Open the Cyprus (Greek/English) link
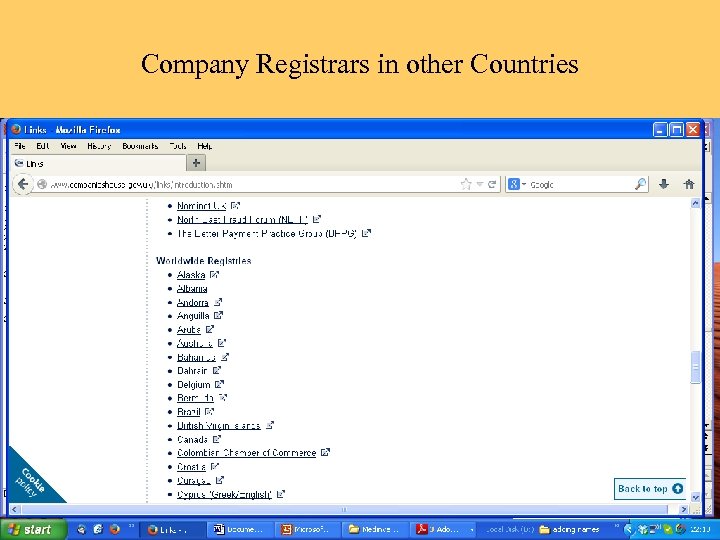The image size is (720, 540). 225,494
